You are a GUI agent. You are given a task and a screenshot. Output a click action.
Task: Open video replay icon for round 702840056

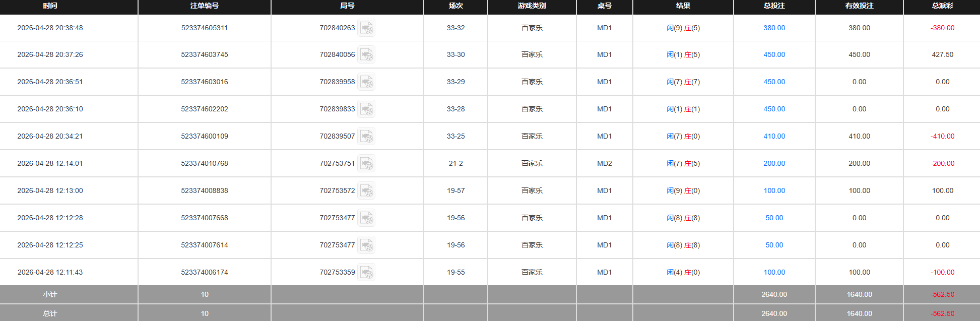click(366, 54)
